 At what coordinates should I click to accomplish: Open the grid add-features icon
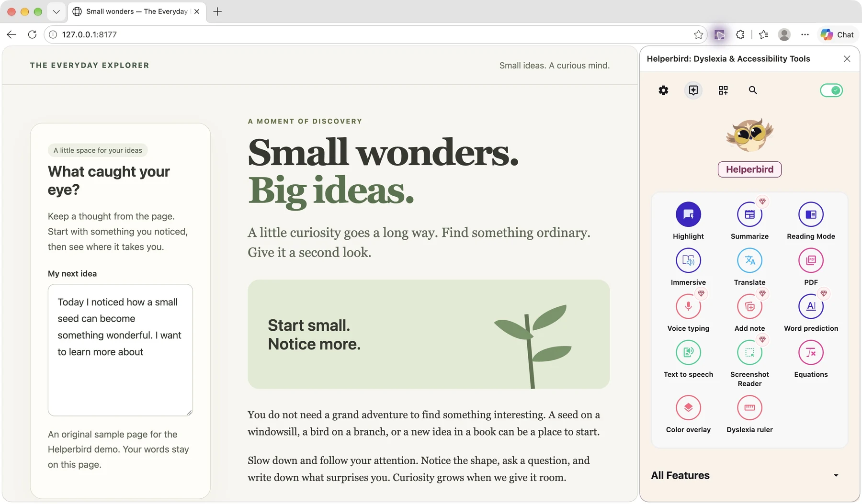pyautogui.click(x=723, y=90)
